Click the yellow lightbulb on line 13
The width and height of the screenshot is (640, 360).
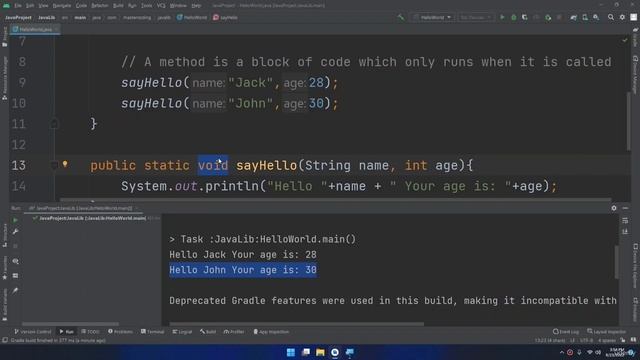(x=65, y=164)
